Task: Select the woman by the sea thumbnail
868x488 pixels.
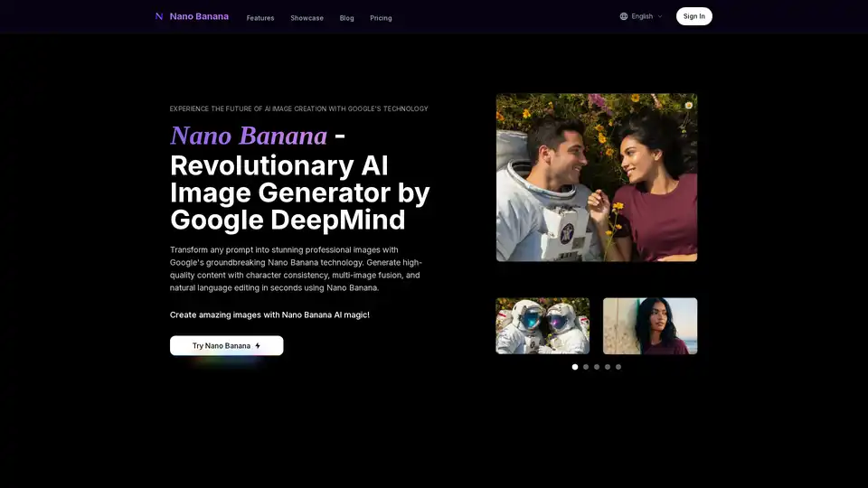Action: tap(650, 325)
